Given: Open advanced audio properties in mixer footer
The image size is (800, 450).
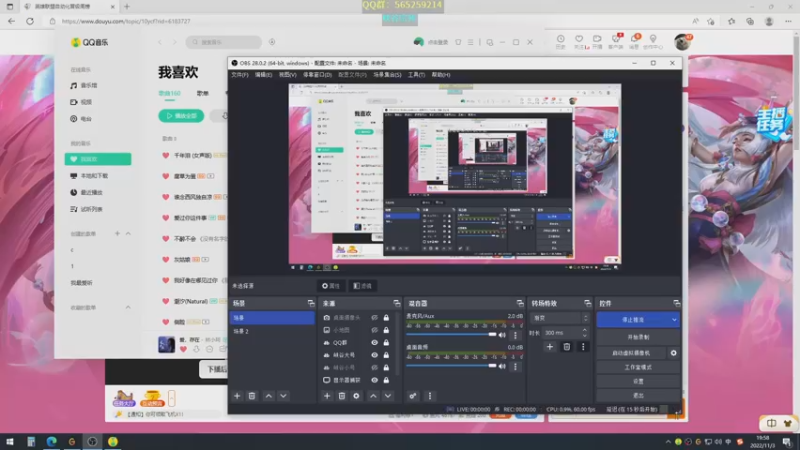Looking at the screenshot, I should (x=413, y=396).
